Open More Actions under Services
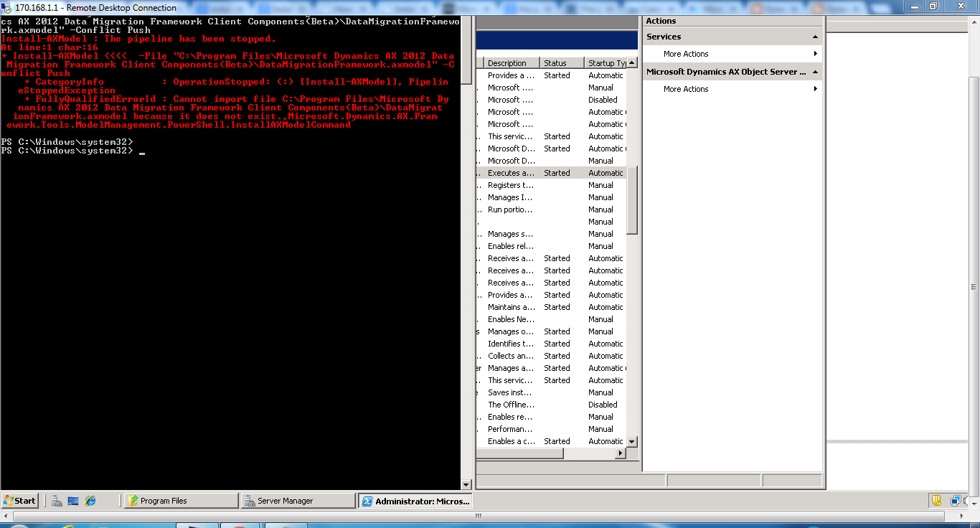This screenshot has height=528, width=980. click(x=732, y=54)
